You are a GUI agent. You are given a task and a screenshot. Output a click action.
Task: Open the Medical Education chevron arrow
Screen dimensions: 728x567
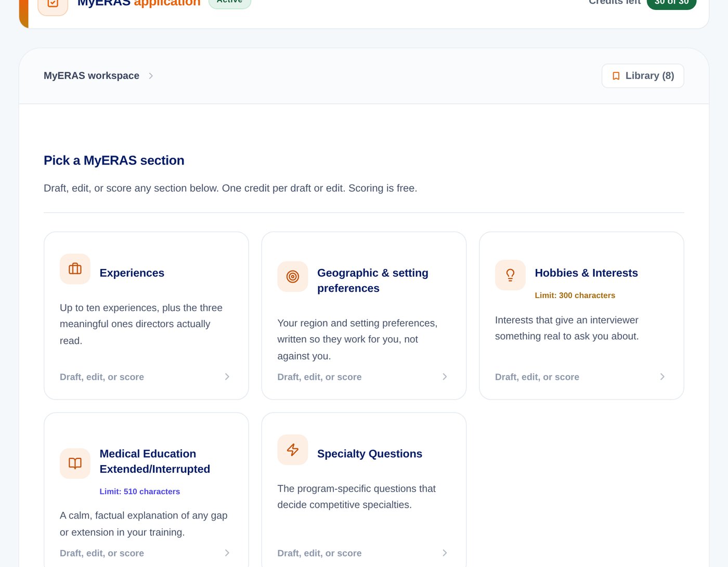[227, 553]
